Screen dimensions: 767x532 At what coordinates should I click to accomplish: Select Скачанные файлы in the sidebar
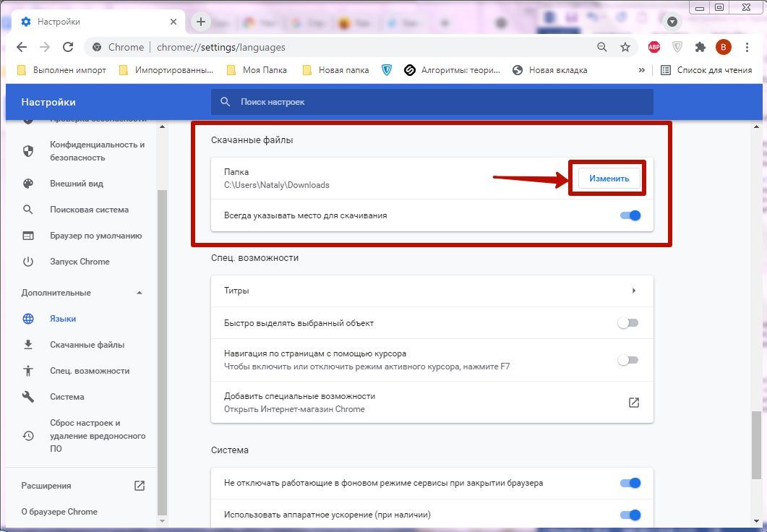click(x=87, y=345)
